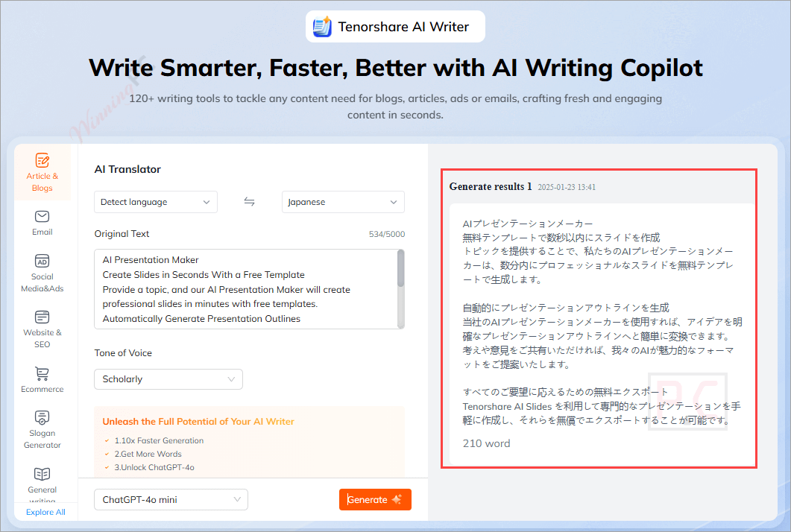
Task: Click the Generate button
Action: click(375, 499)
